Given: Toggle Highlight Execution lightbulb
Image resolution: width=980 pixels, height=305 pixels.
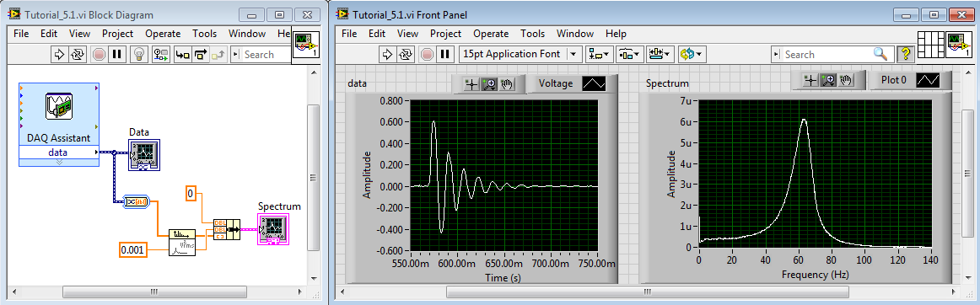Looking at the screenshot, I should [139, 55].
